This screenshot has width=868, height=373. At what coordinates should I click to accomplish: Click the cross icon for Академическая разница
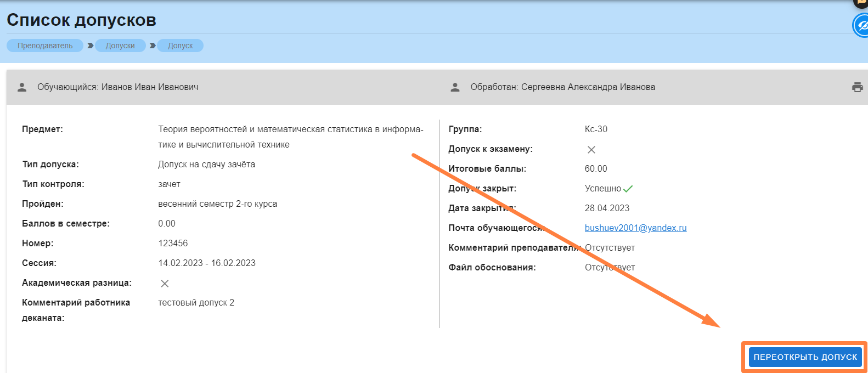[165, 284]
